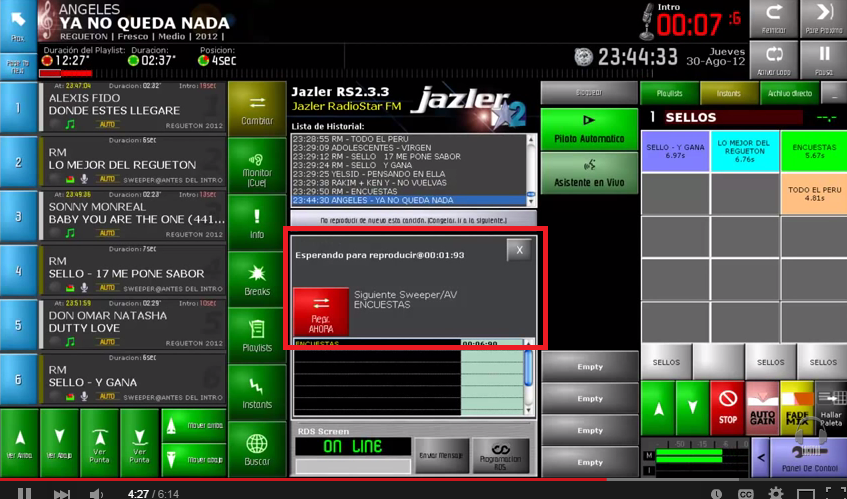Open the Breaks section
This screenshot has height=499, width=847.
(x=257, y=279)
